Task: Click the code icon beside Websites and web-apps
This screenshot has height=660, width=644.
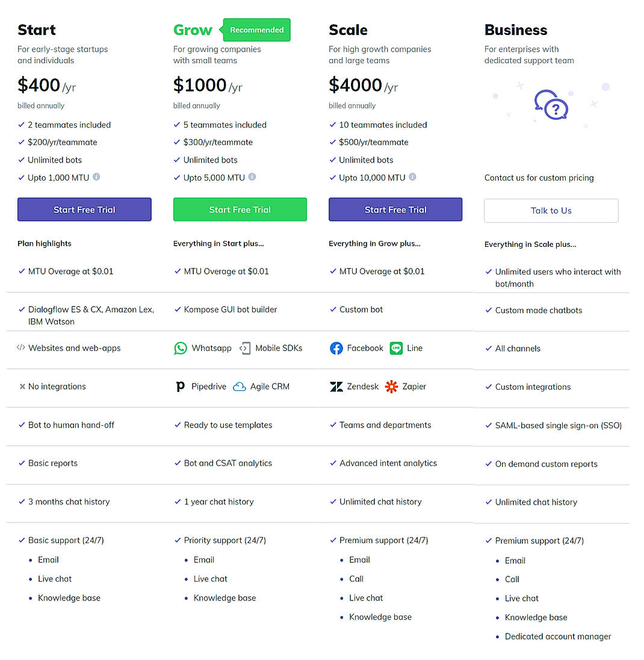Action: point(20,348)
